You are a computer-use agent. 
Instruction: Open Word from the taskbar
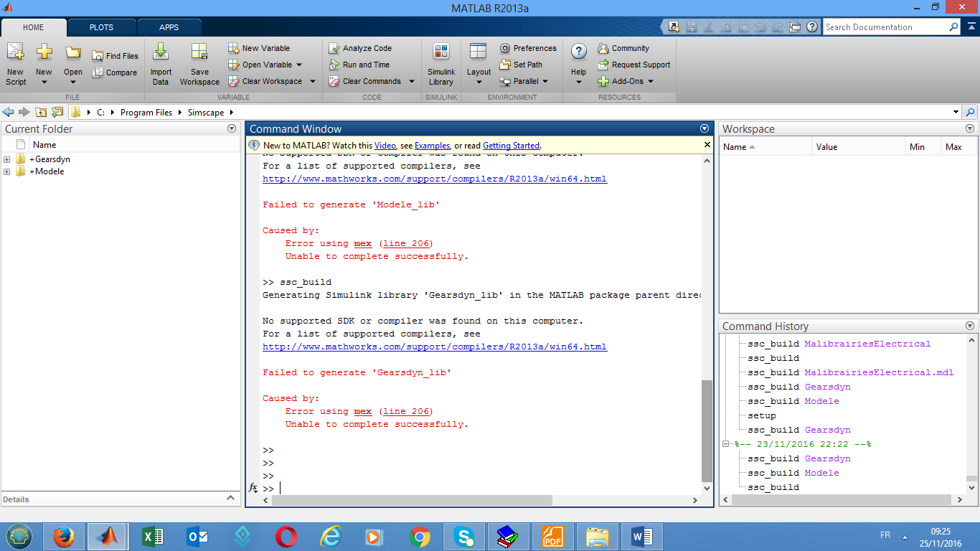coord(641,537)
